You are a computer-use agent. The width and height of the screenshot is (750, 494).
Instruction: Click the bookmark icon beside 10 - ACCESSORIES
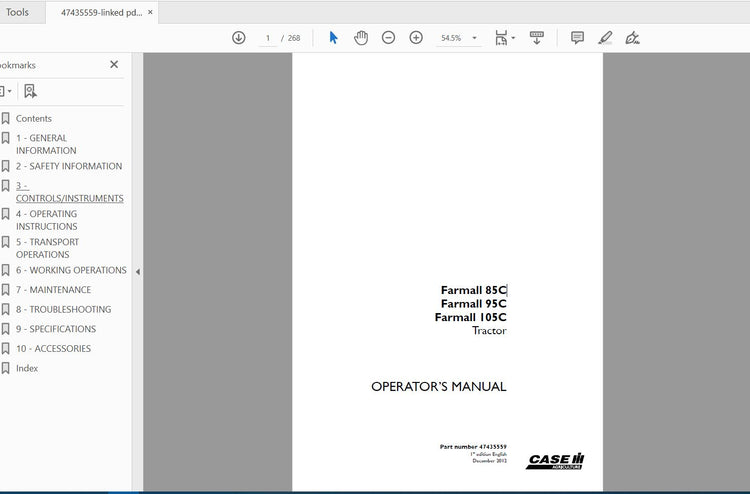pos(5,348)
